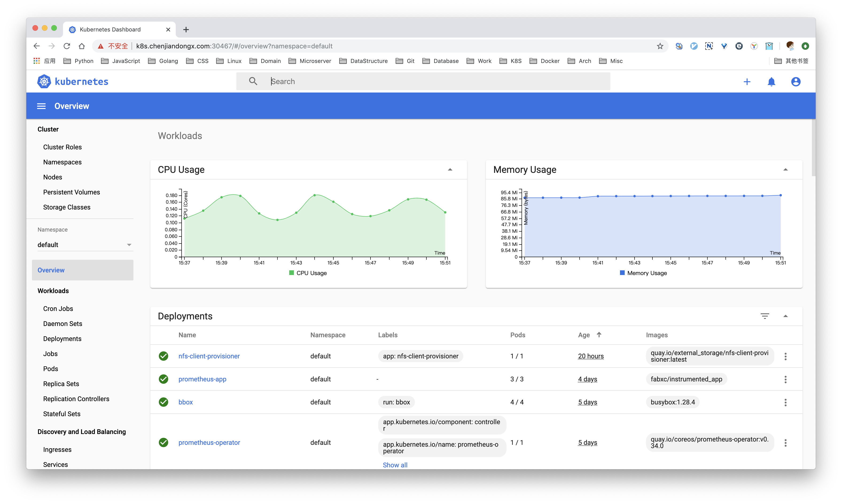Click the busybox:1.28.4 image chip
Screen dimensions: 842x504
(673, 403)
